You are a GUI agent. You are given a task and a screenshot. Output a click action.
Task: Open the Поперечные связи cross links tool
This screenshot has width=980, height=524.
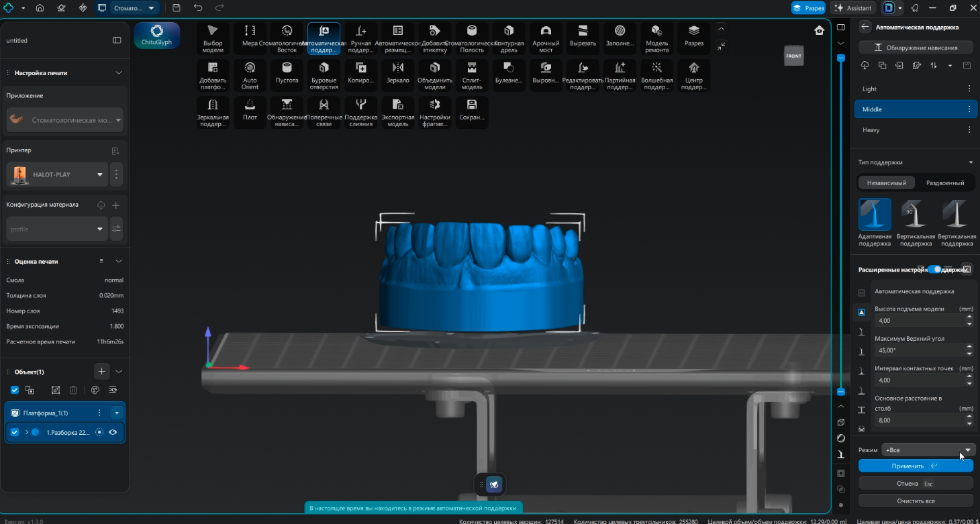[324, 112]
